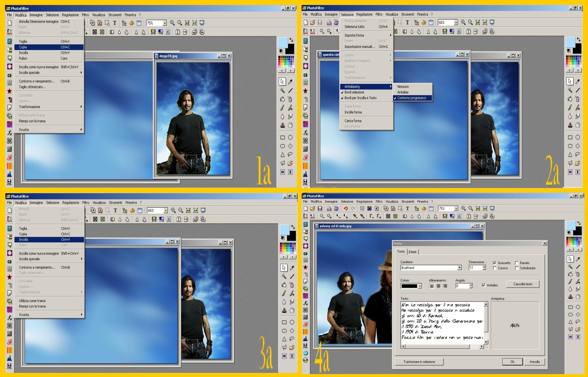Click the saturation minus toolbar icon

point(355,216)
